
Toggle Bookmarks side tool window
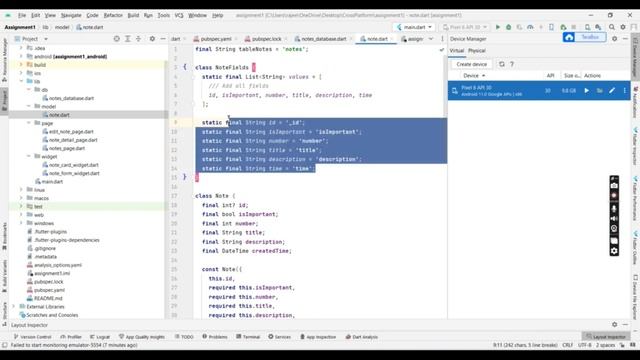(4, 237)
